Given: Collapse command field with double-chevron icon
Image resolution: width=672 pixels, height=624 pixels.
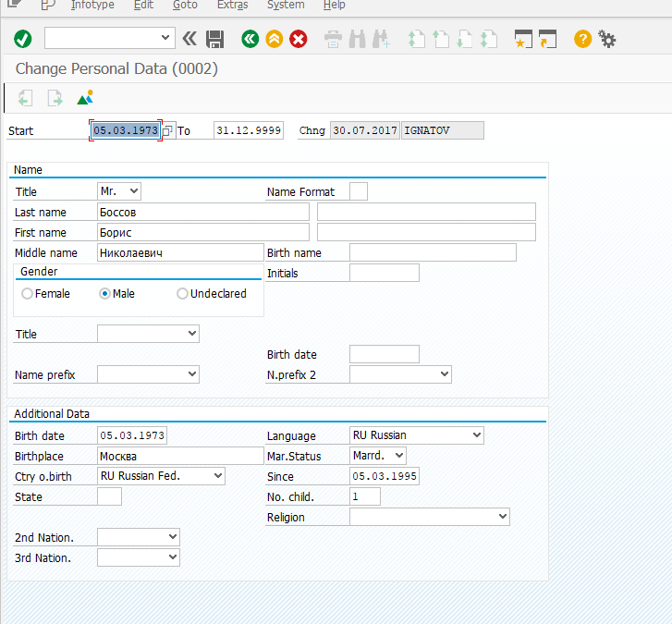Looking at the screenshot, I should (189, 39).
